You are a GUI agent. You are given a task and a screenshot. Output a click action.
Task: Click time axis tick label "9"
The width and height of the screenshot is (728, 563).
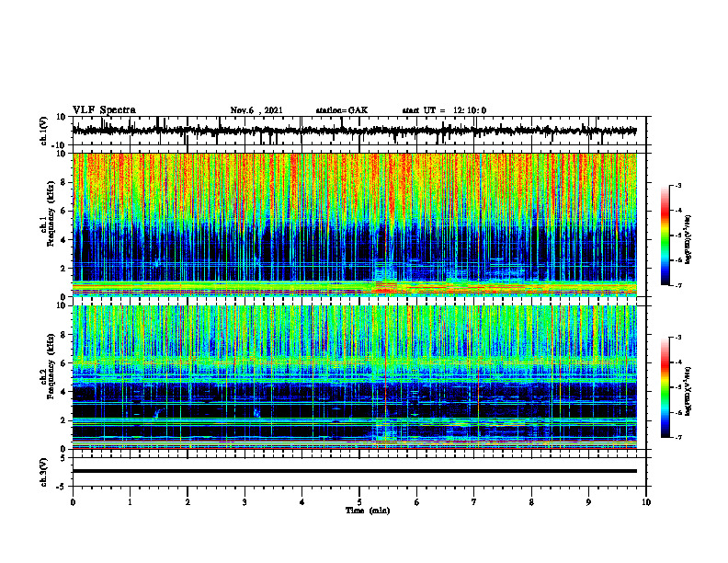click(588, 502)
